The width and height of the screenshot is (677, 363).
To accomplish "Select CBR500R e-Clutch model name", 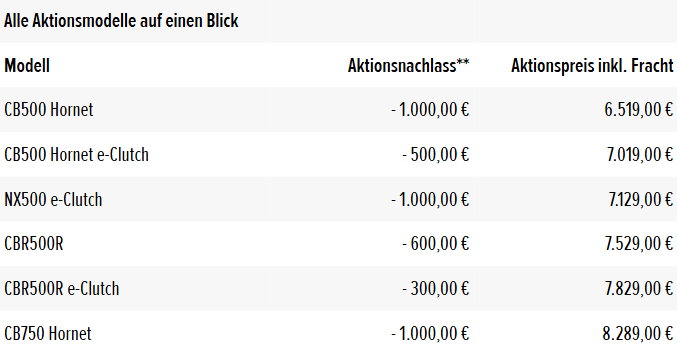I will click(x=61, y=289).
